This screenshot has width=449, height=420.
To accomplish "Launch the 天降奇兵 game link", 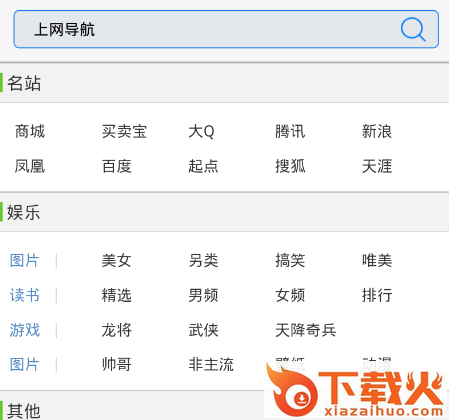I will click(x=305, y=330).
